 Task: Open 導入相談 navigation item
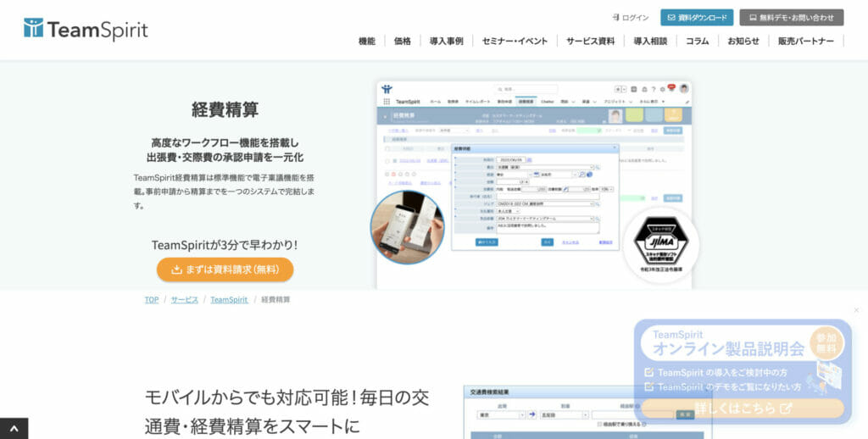(650, 41)
